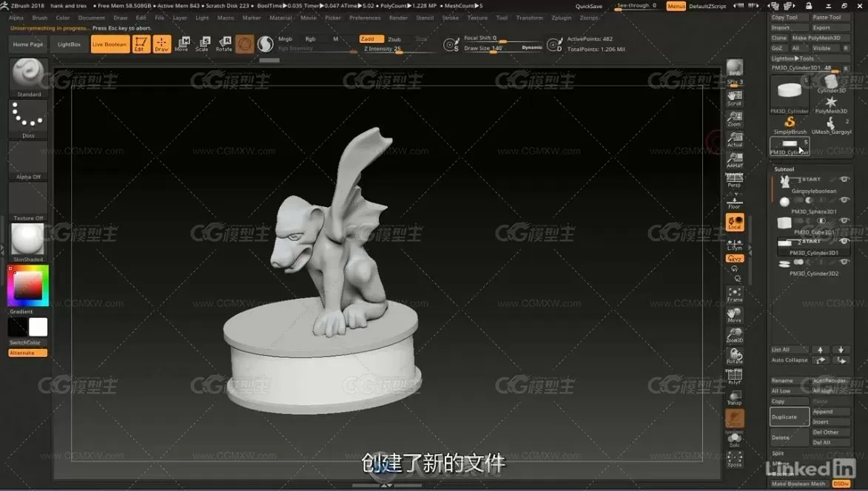Image resolution: width=868 pixels, height=491 pixels.
Task: Move subtool up with the up arrow
Action: point(821,350)
